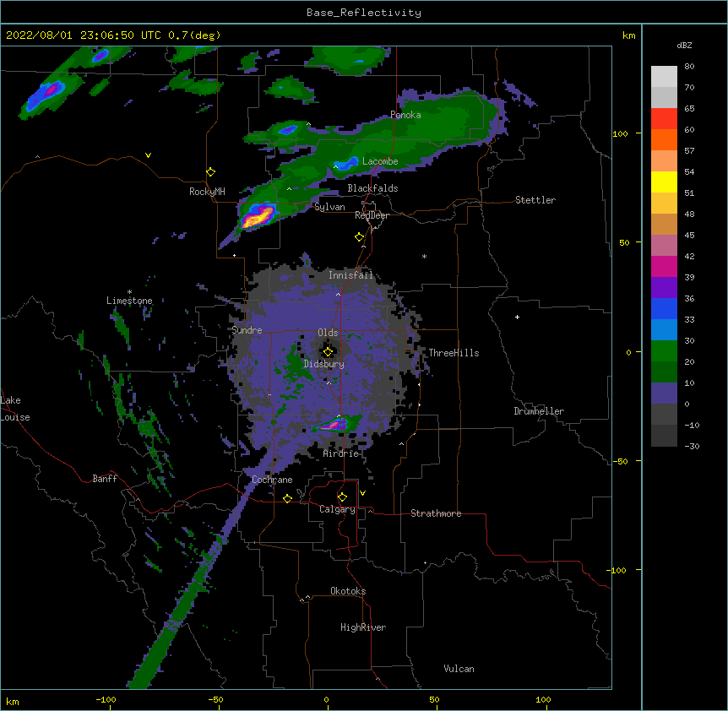
Task: Click the white plus marker north of Drumheller
Action: 517,317
